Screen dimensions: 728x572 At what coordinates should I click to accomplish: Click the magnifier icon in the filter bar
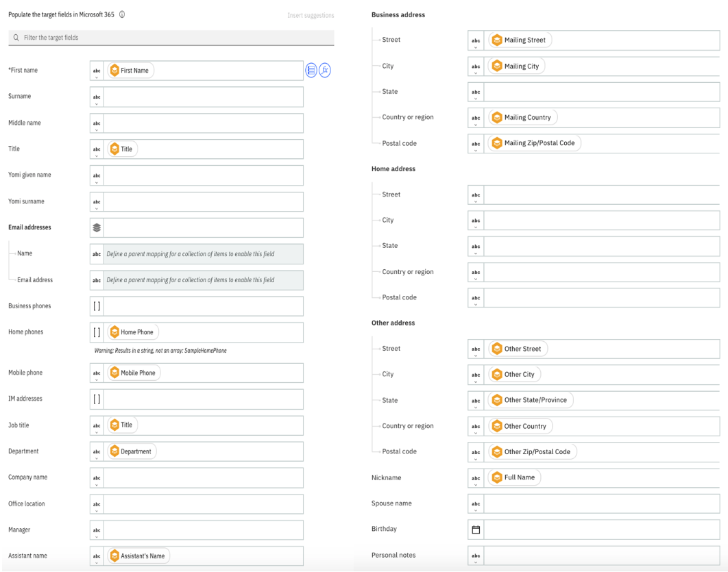coord(16,38)
